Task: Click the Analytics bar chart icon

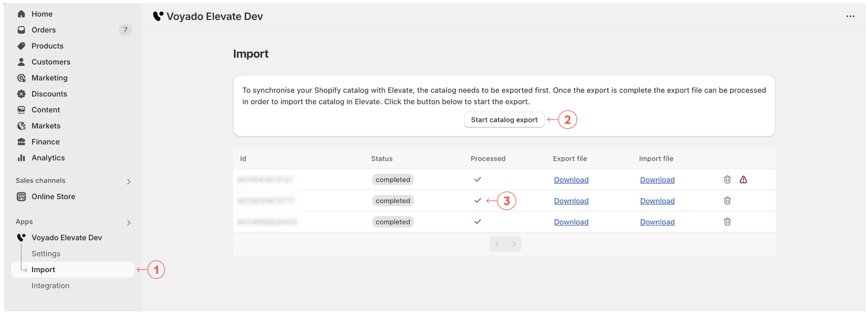Action: pyautogui.click(x=21, y=158)
